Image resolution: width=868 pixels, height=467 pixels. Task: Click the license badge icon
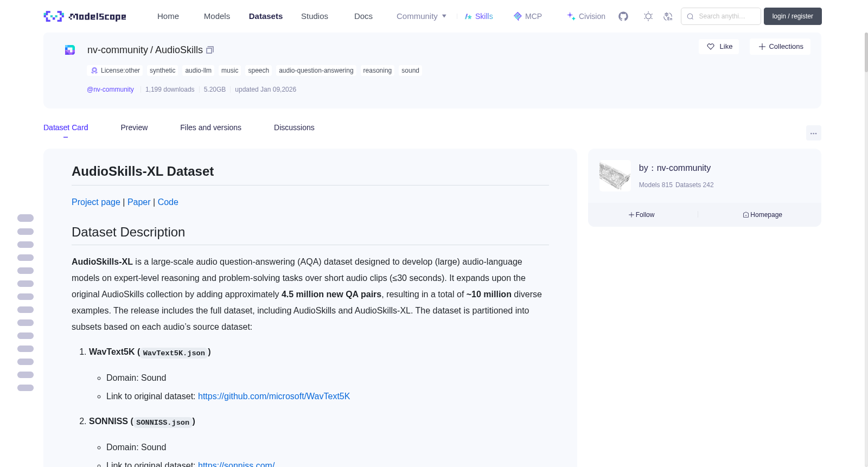[94, 71]
